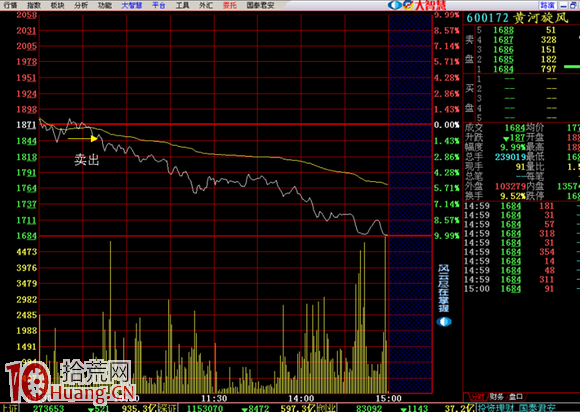This screenshot has width=580, height=412.
Task: Select the tick row with volume 318
Action: tap(522, 234)
